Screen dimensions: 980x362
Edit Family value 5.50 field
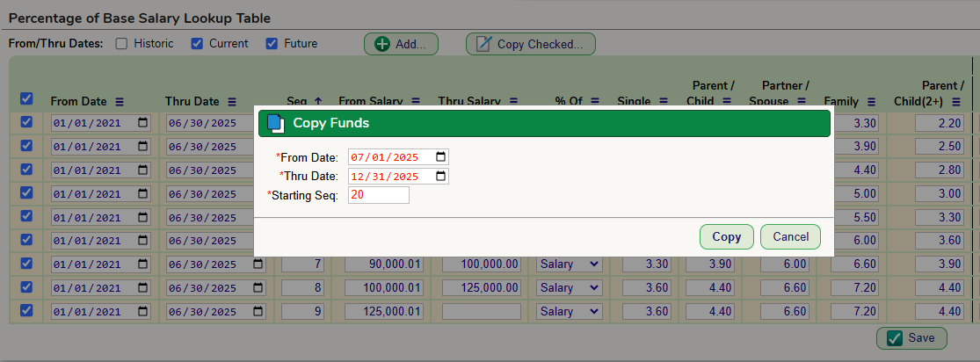pyautogui.click(x=855, y=218)
